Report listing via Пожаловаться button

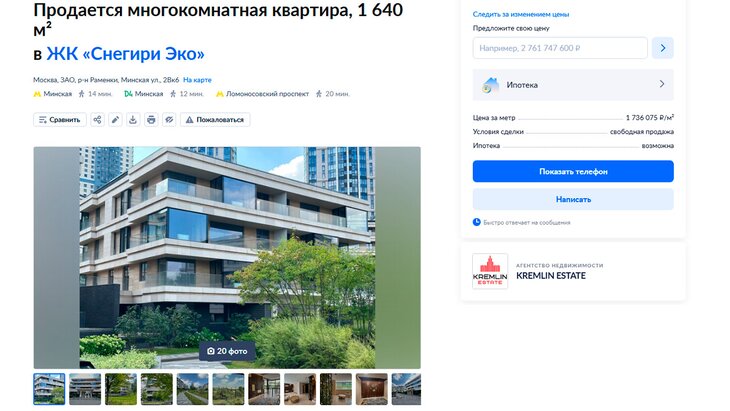(x=215, y=120)
